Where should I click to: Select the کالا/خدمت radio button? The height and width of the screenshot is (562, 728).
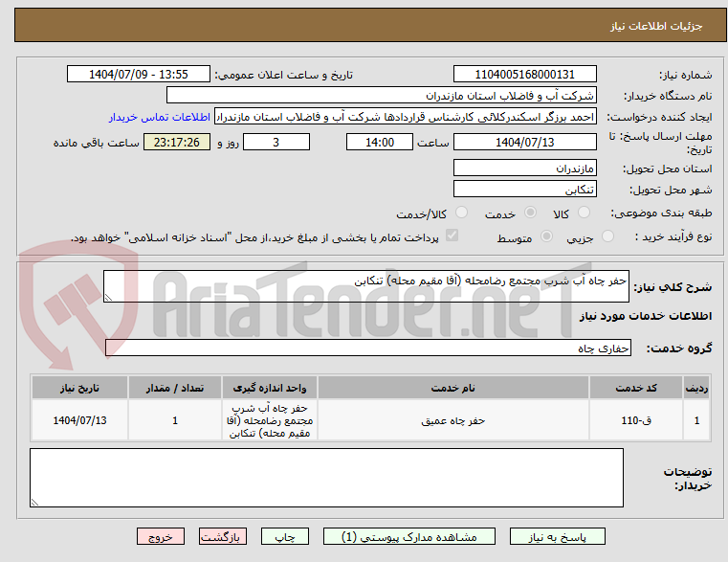coord(461,213)
